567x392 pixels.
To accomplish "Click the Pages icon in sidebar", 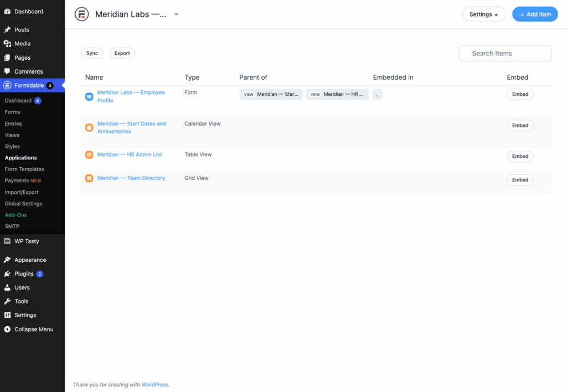I will (x=7, y=58).
